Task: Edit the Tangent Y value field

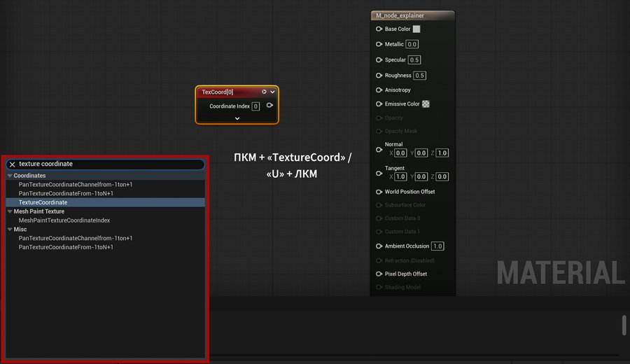Action: [x=421, y=176]
